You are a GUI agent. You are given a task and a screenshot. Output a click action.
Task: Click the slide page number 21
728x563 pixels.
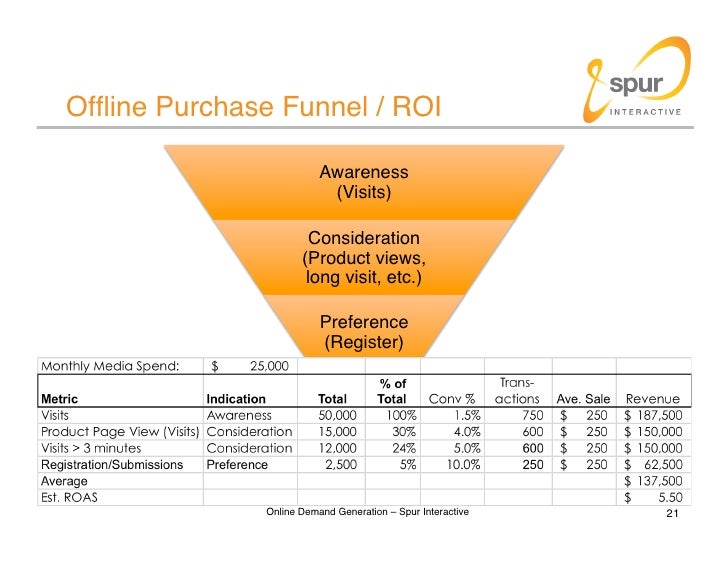tap(672, 513)
